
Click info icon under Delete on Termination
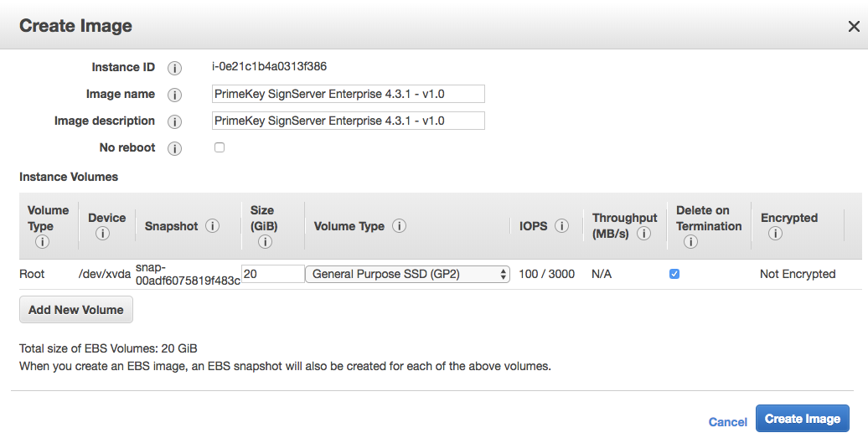(690, 242)
